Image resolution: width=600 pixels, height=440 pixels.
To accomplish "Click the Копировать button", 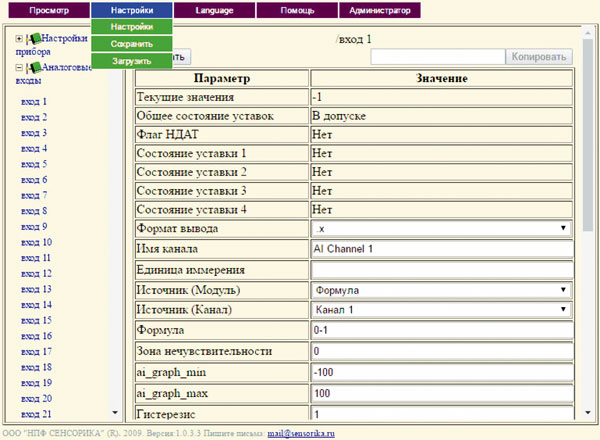I will coord(539,57).
